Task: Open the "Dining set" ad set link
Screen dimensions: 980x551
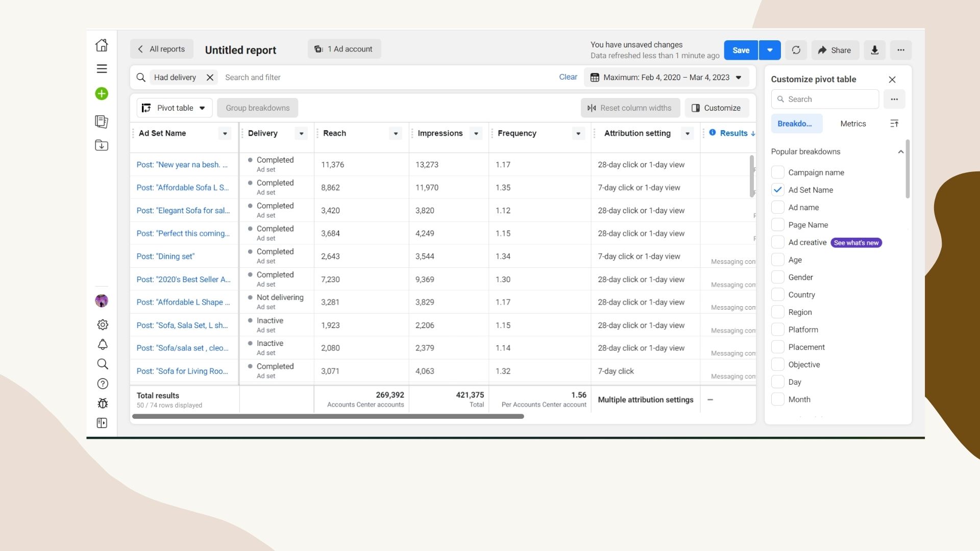Action: point(165,256)
